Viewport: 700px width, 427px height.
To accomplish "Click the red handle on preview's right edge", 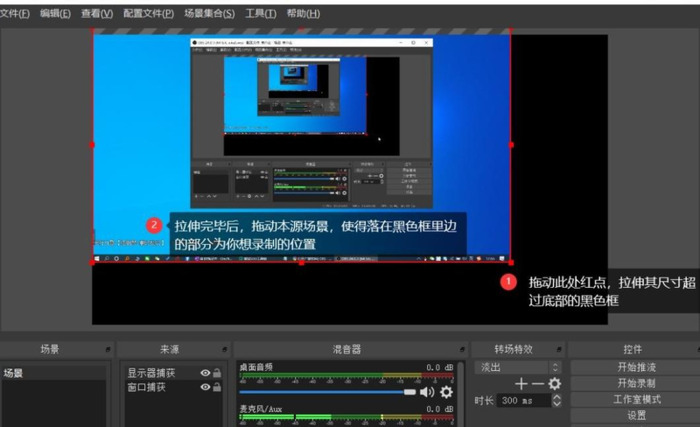I will (x=511, y=145).
